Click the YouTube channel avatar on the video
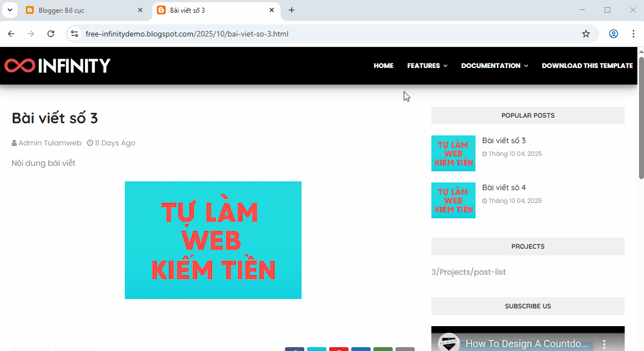This screenshot has width=644, height=351. pos(449,342)
